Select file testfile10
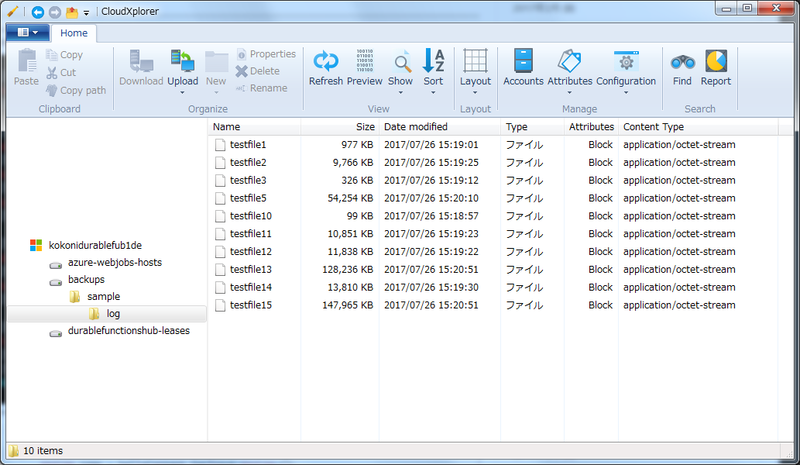The image size is (800, 465). click(251, 216)
